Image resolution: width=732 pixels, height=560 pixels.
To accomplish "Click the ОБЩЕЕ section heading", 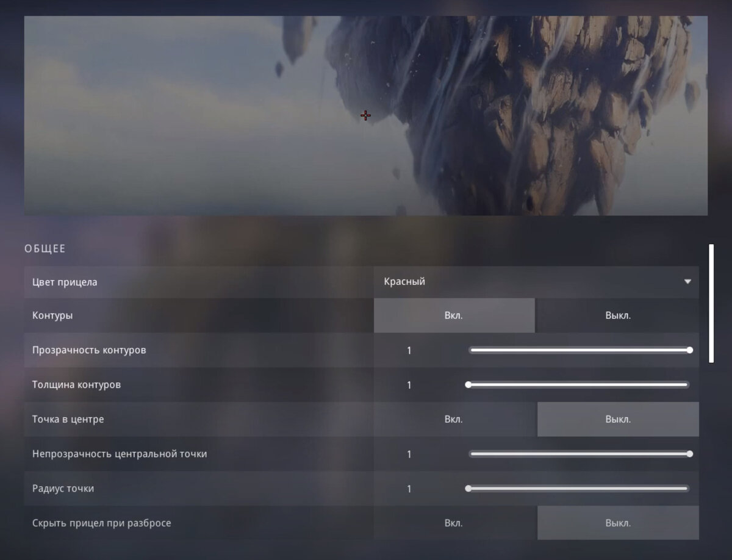I will (45, 249).
